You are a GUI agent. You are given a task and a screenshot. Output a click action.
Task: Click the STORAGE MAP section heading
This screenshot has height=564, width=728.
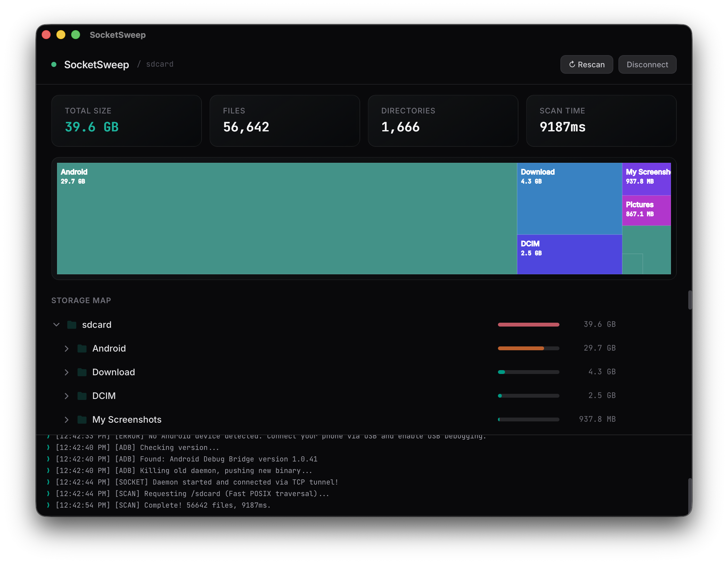[81, 300]
